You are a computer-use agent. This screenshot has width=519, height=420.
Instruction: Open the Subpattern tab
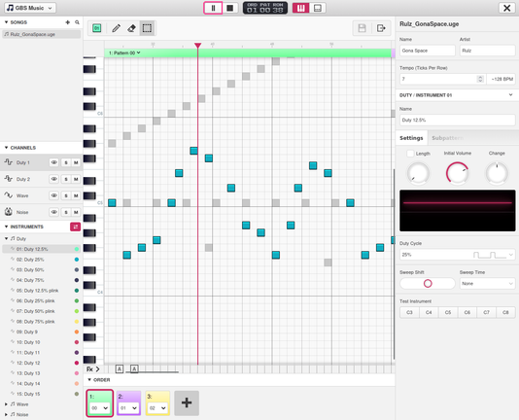[447, 138]
